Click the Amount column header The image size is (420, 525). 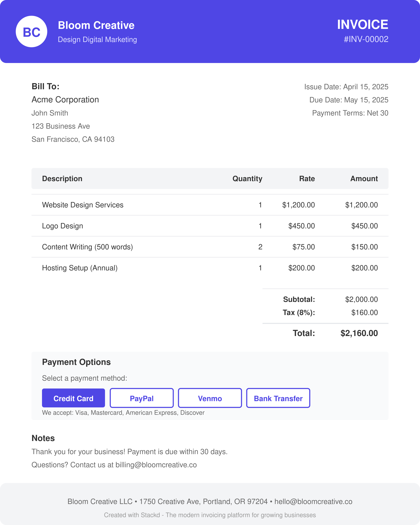(364, 178)
